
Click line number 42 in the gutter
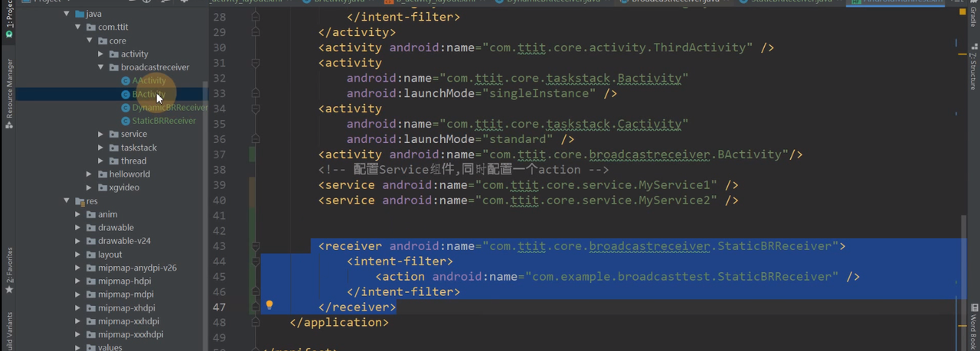click(x=219, y=231)
